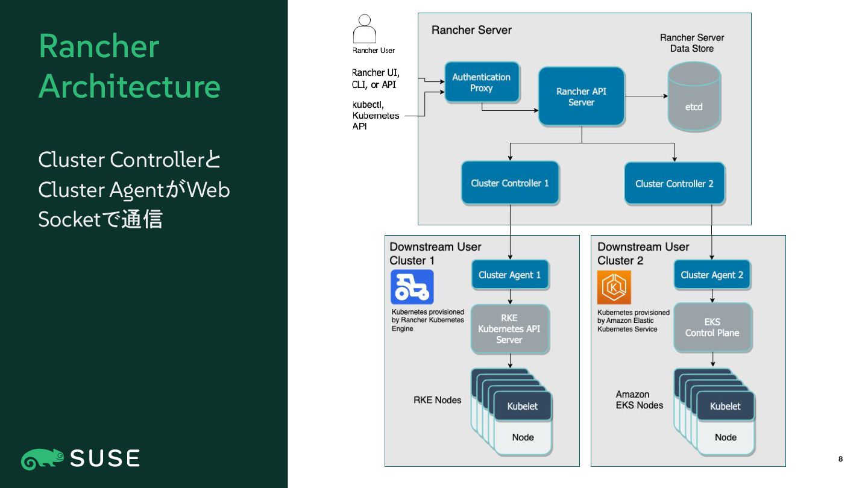Click the Rancher Architecture title

click(130, 66)
